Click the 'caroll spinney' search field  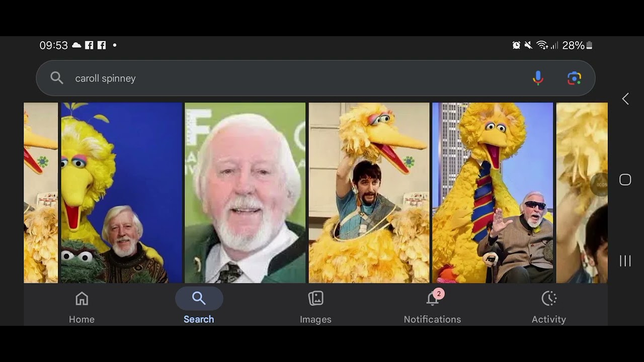click(315, 78)
